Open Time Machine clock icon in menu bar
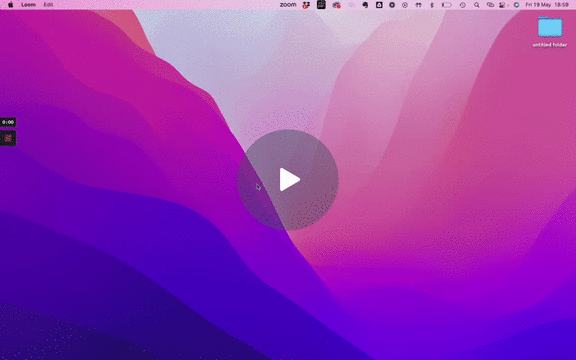 [x=462, y=5]
